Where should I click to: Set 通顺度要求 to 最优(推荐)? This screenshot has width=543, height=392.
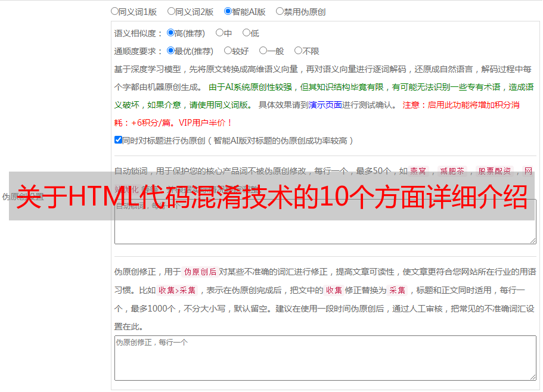[x=170, y=51]
